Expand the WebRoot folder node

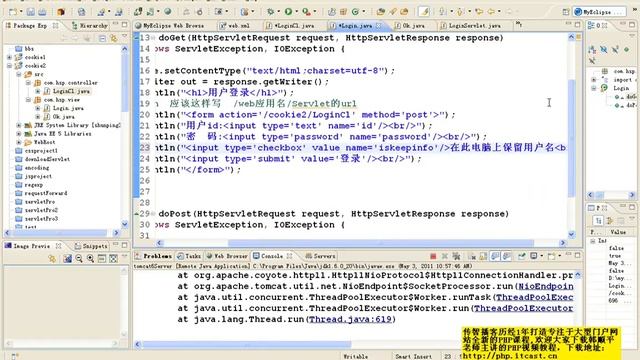click(x=19, y=142)
